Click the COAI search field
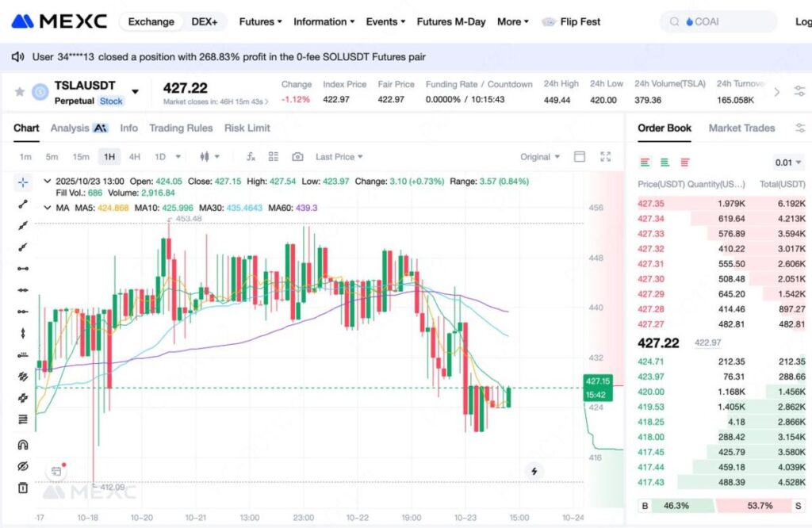 [x=718, y=21]
